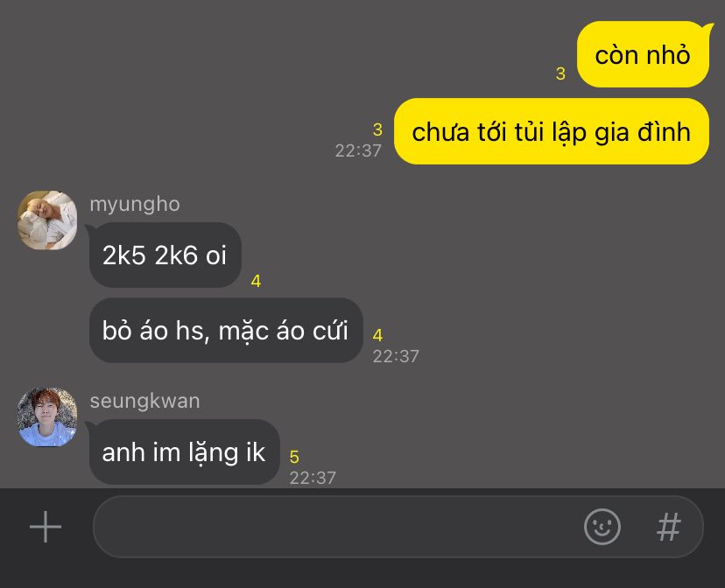Tap unread count 3 beside "lập gia đình"
725x588 pixels.
(377, 129)
